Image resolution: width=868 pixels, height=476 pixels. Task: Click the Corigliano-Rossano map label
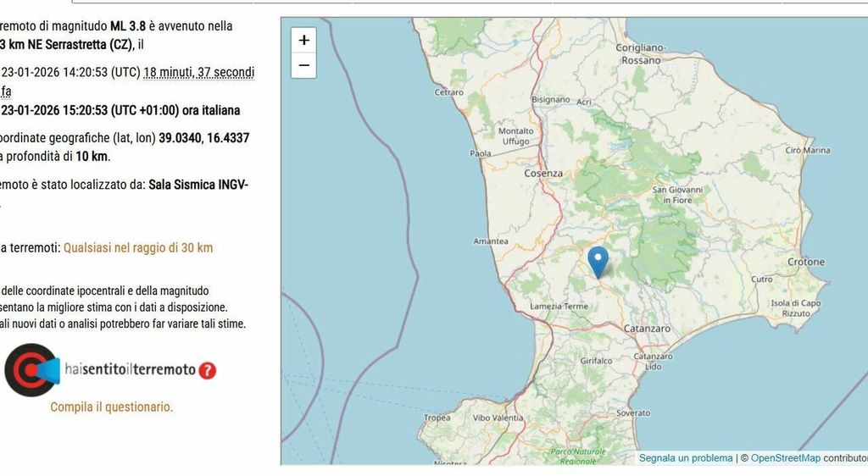pos(641,53)
